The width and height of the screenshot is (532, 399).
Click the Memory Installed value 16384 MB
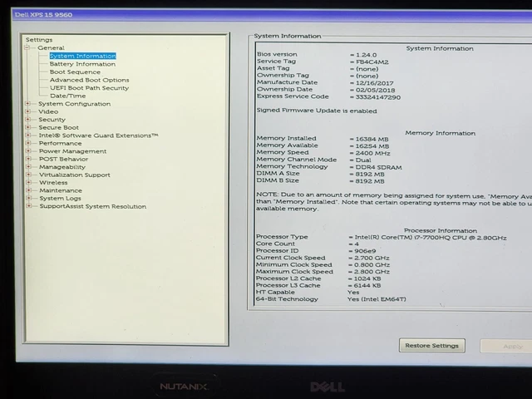tap(372, 139)
